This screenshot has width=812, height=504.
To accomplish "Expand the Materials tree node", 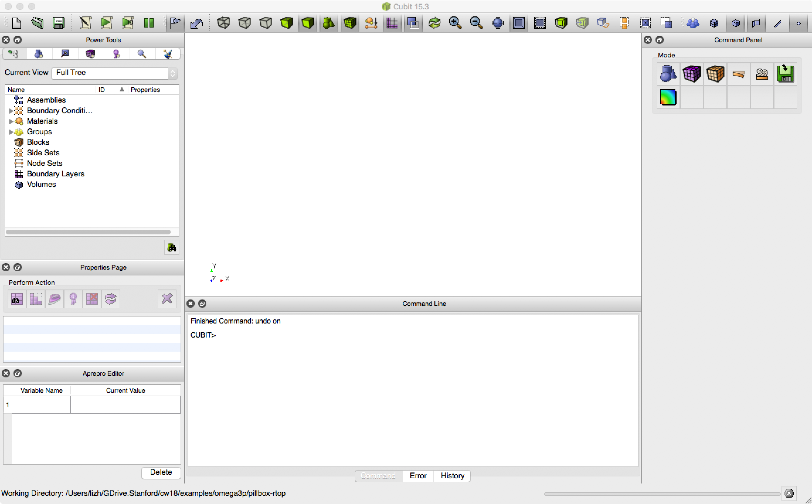I will (x=11, y=121).
